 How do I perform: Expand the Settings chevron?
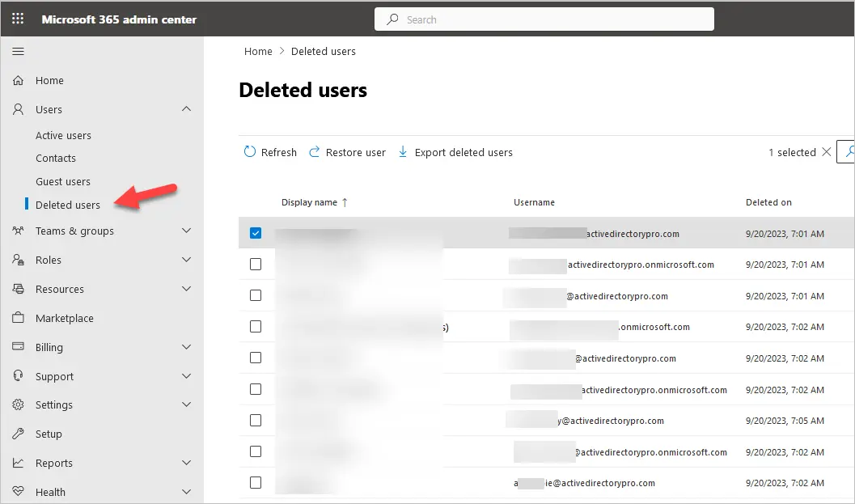tap(187, 404)
